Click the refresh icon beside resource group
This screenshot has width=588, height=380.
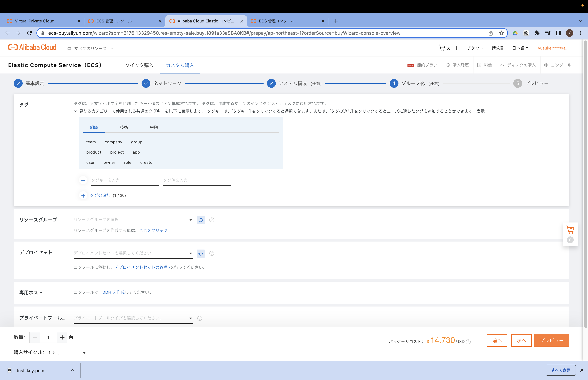[x=201, y=220]
